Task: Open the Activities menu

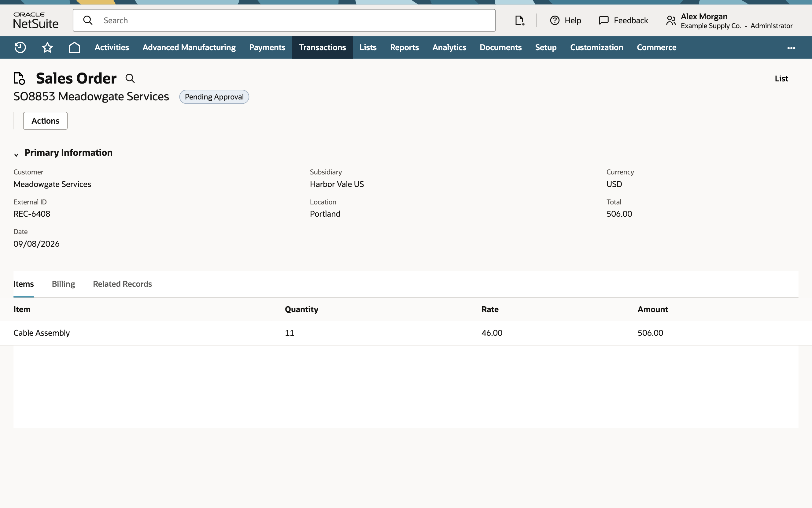Action: [112, 47]
